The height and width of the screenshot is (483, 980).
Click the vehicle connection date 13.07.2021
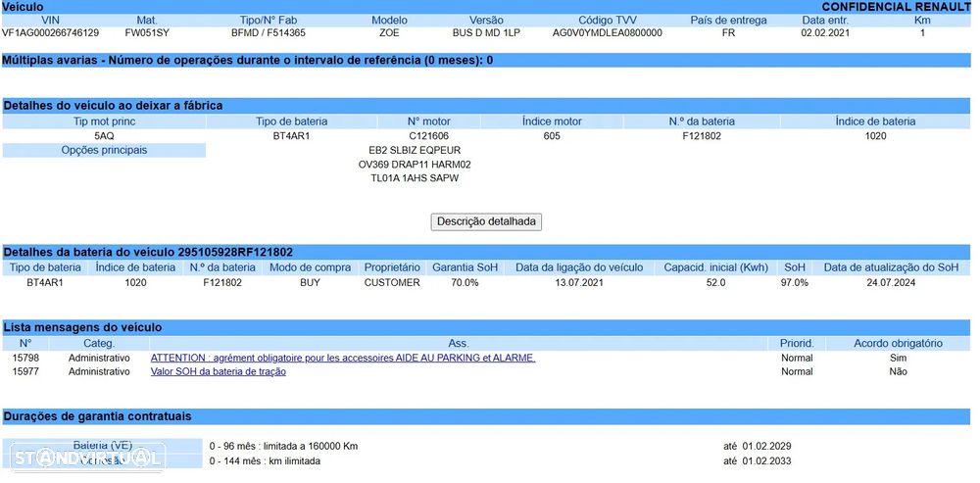pyautogui.click(x=579, y=282)
